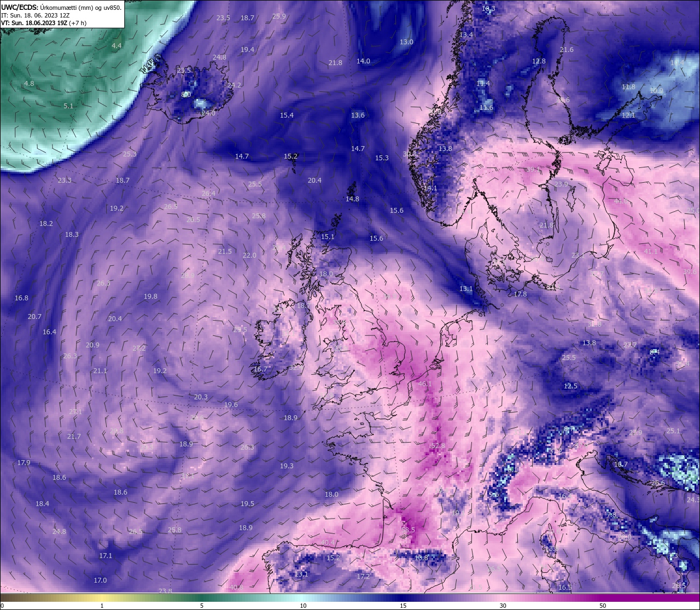Click the 15.4 value southeast of Iceland

[287, 115]
